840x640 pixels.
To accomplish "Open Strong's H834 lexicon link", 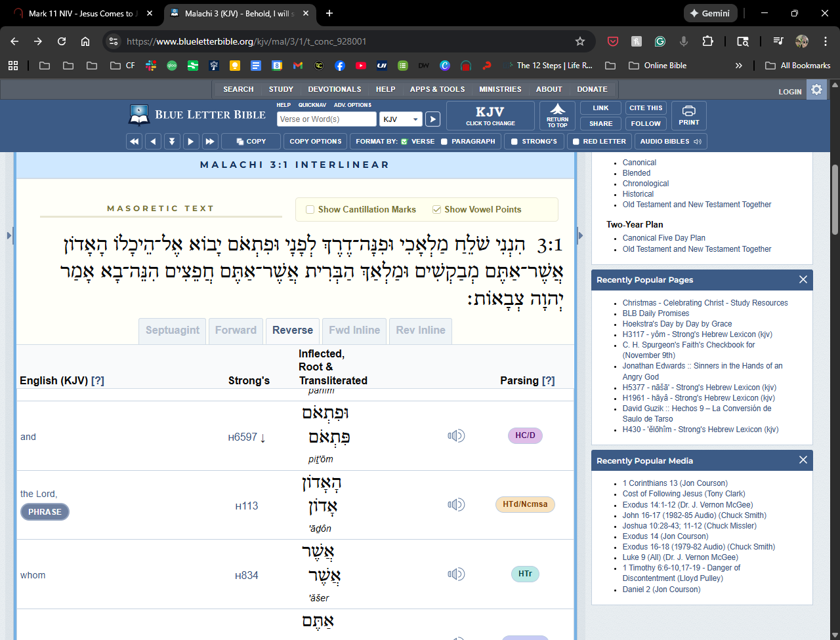I will pyautogui.click(x=247, y=576).
